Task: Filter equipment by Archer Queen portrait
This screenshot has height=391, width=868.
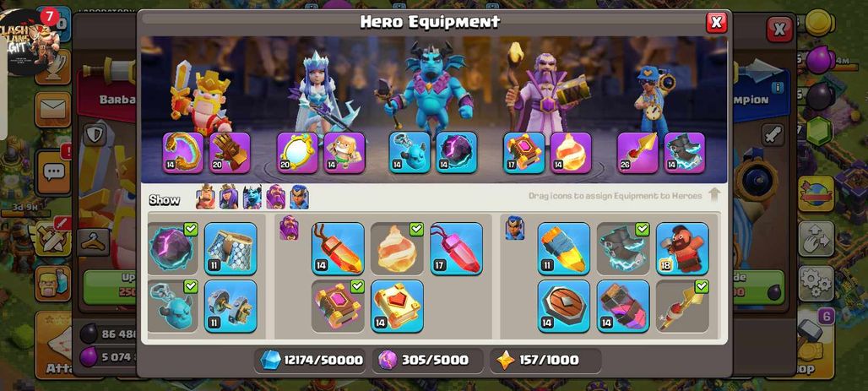Action: [x=229, y=197]
